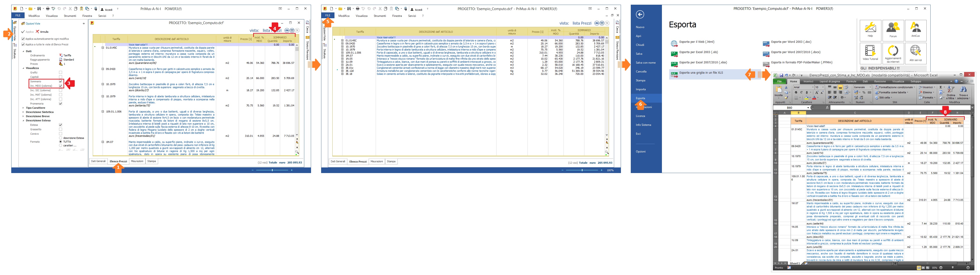
Task: Switch to Dati Generali tab beside Elenco Prezzi
Action: 98,161
